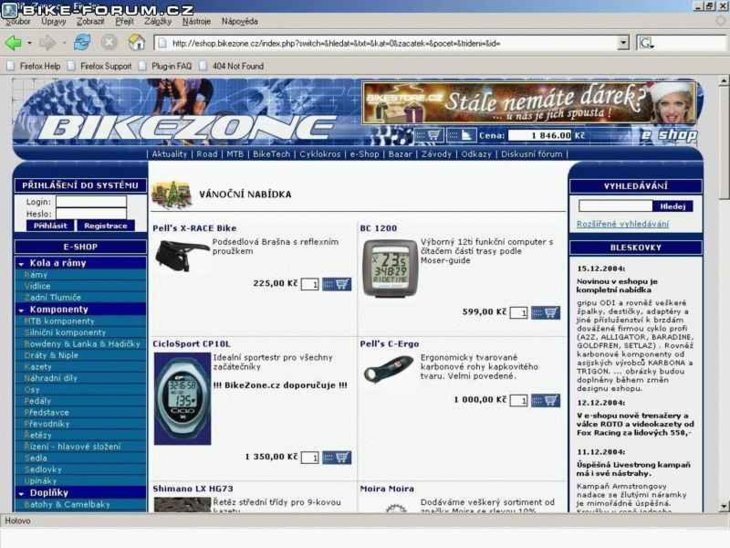Click the page scrollbar up arrow
The height and width of the screenshot is (548, 730).
point(723,81)
